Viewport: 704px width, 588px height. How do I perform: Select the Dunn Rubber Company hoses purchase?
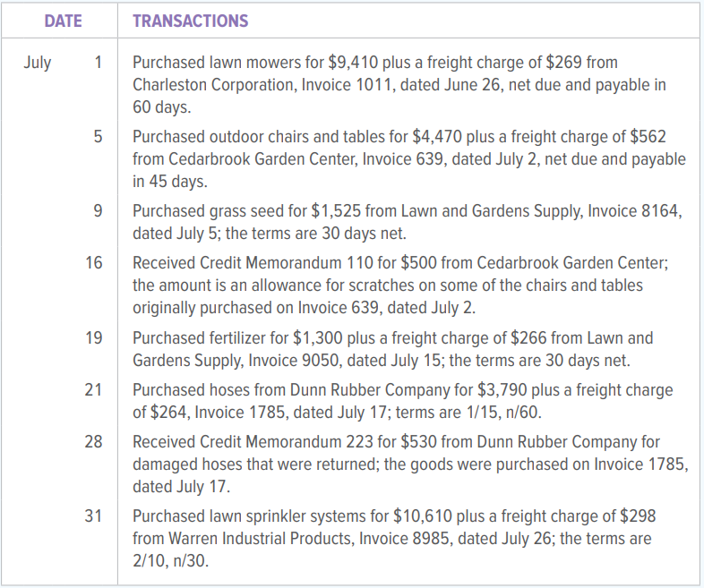[x=401, y=401]
